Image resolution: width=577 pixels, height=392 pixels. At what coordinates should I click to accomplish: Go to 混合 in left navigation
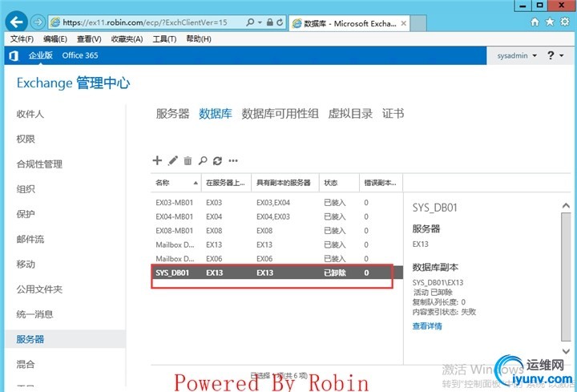pyautogui.click(x=26, y=365)
